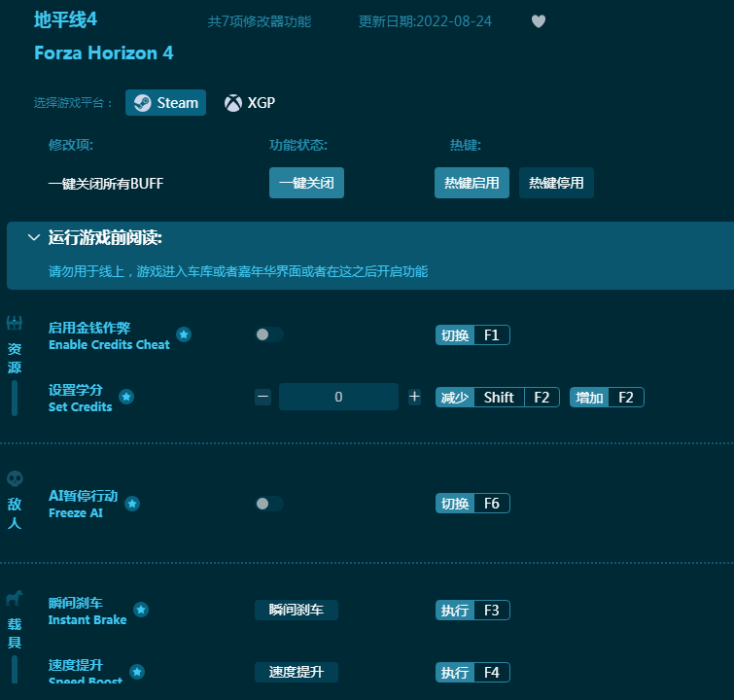Click the Xbox logo icon
This screenshot has width=734, height=700.
click(233, 103)
